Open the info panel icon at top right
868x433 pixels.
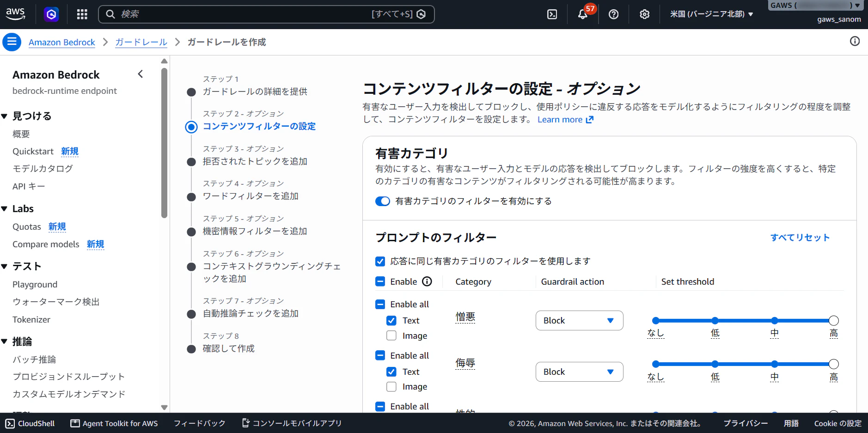(x=855, y=41)
